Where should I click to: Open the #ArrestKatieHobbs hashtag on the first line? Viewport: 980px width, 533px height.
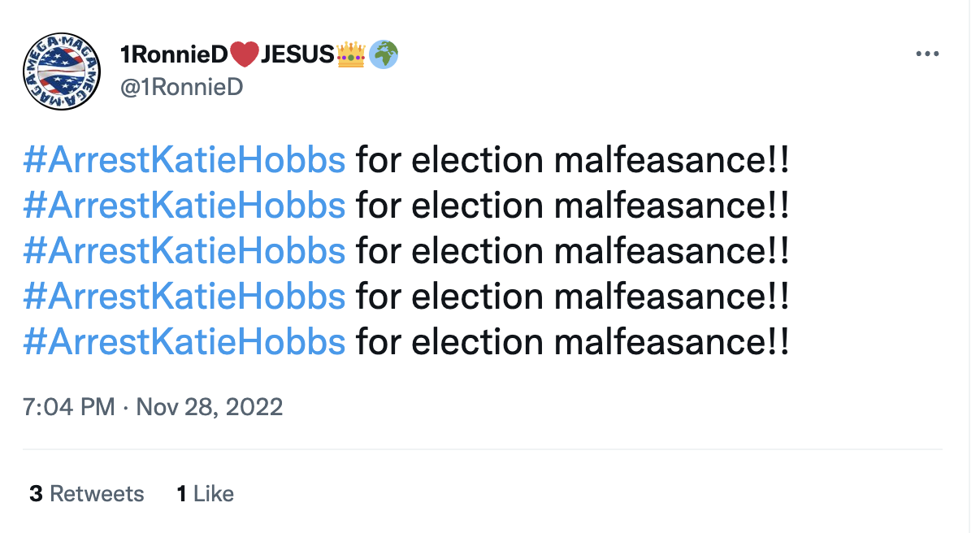click(182, 159)
